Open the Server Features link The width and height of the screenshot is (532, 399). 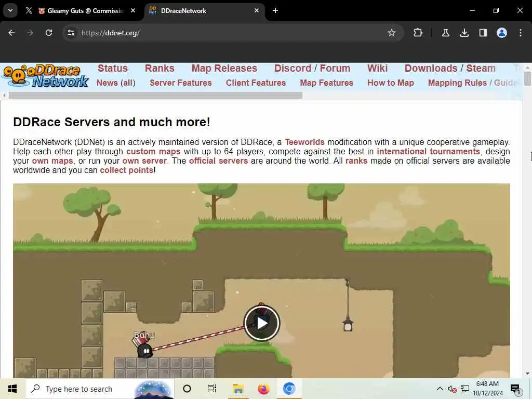(180, 83)
